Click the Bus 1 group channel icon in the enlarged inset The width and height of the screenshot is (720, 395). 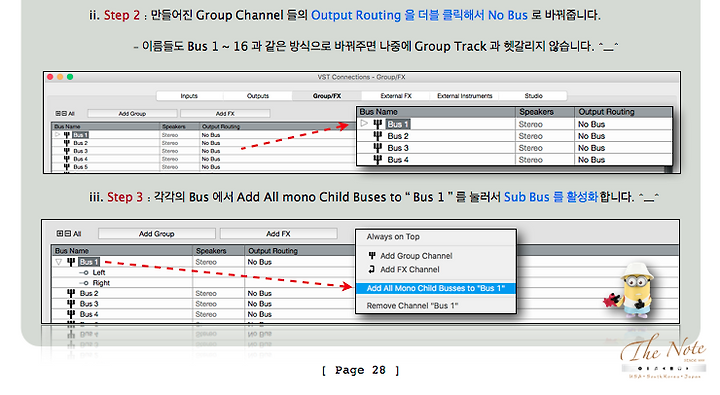click(x=377, y=124)
